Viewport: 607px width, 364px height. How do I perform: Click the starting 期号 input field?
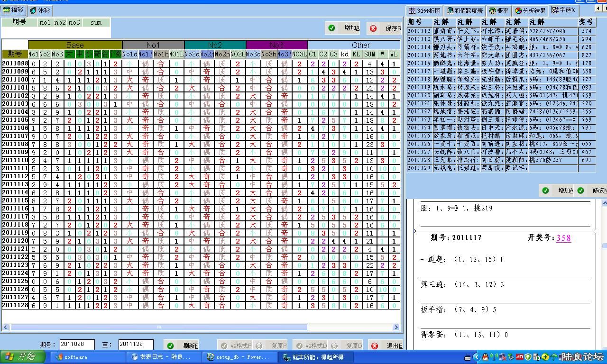(x=77, y=345)
